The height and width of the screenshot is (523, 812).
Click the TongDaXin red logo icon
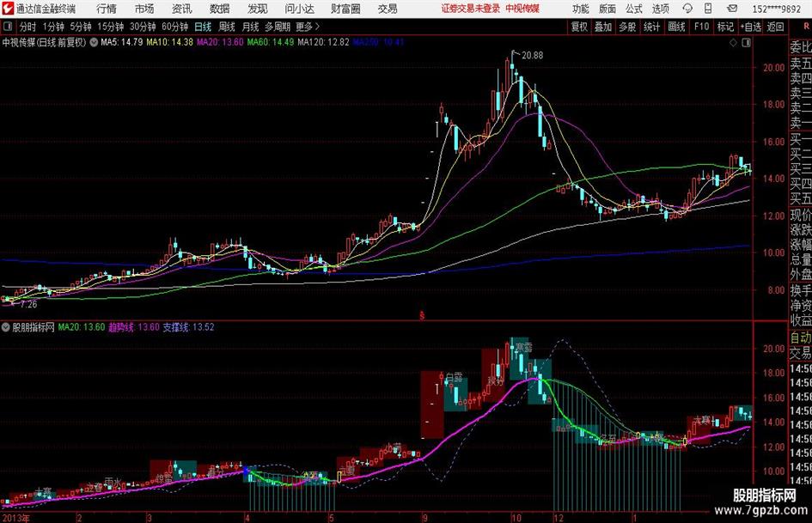[7, 9]
